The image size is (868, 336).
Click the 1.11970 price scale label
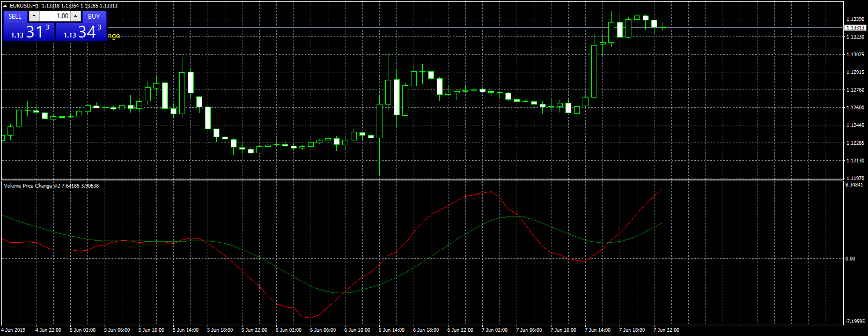pos(855,178)
